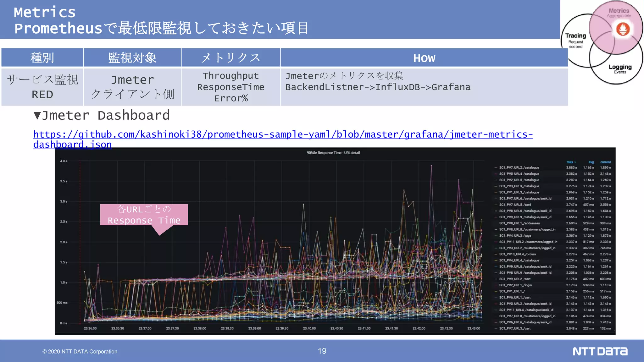Click page number 19

tap(322, 351)
